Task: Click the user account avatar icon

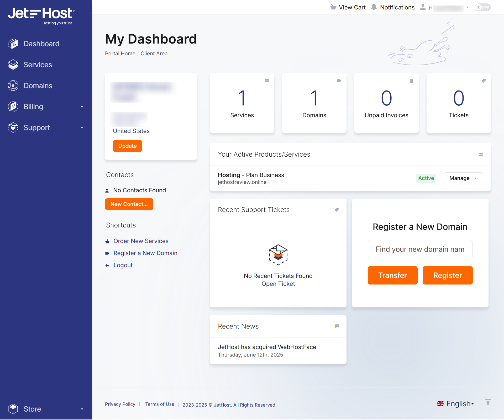Action: click(x=423, y=7)
